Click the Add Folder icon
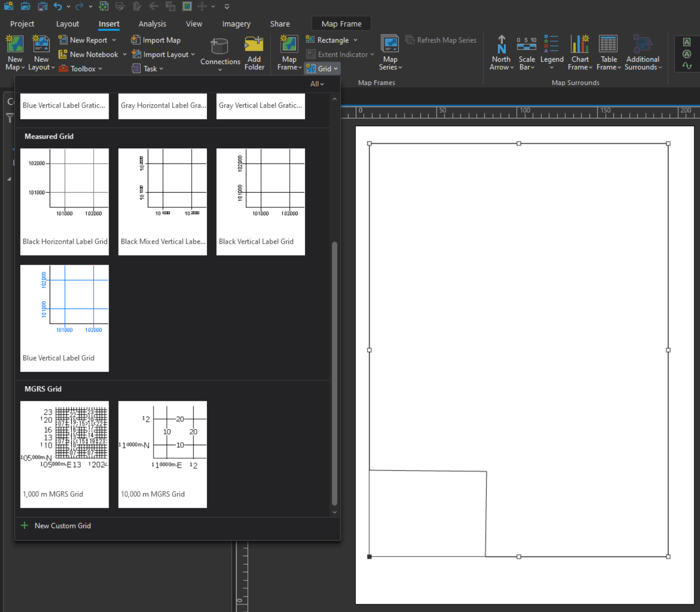Screen dimensions: 700x612 [x=254, y=45]
